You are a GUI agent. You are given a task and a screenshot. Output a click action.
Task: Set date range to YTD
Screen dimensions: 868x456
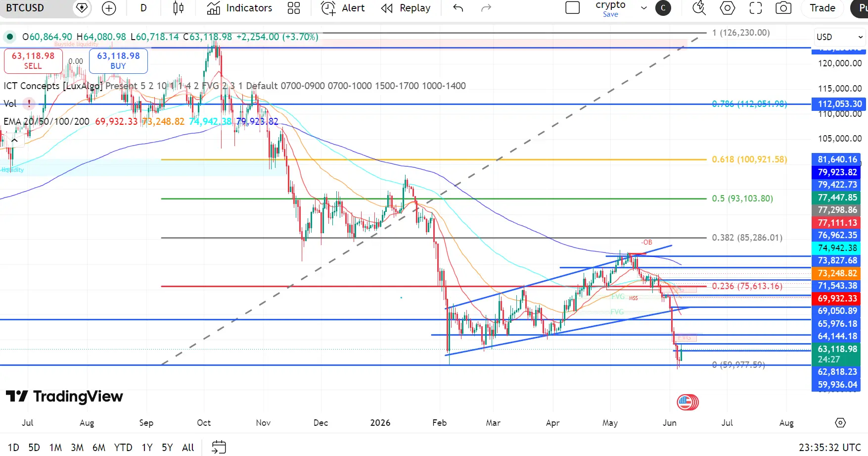click(123, 447)
